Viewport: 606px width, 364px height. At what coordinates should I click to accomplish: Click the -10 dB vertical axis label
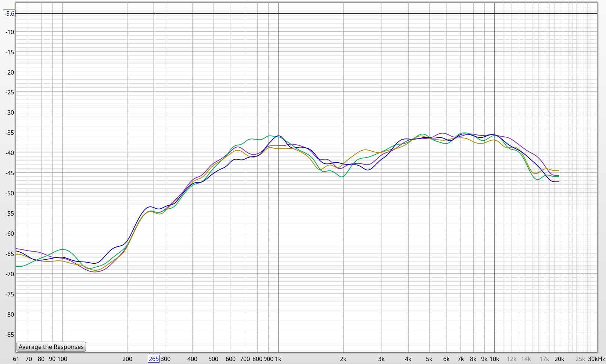[x=10, y=32]
